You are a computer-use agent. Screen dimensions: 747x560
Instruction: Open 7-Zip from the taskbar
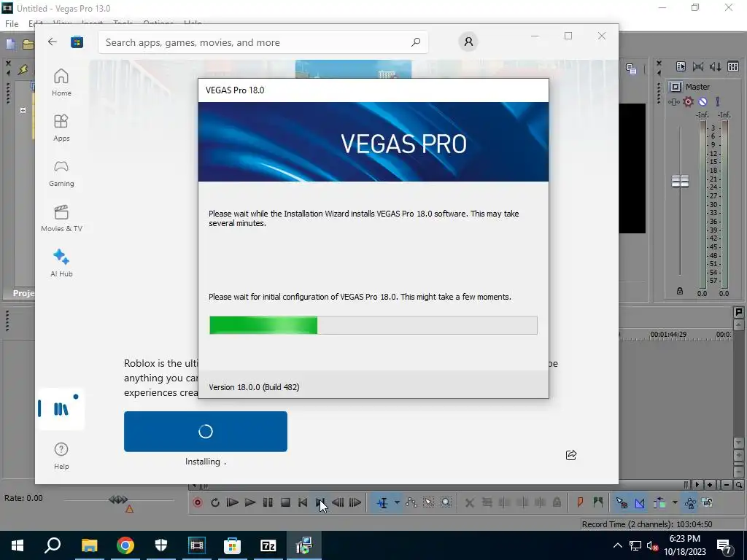(268, 545)
